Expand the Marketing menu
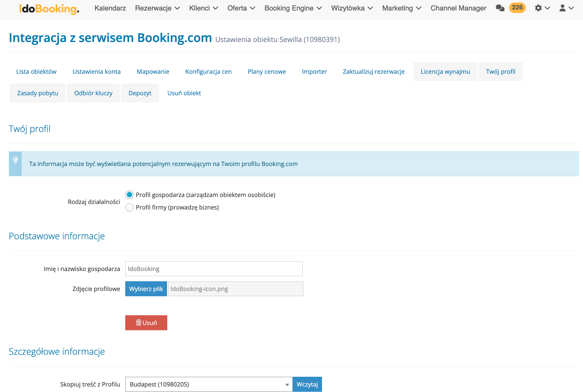Screen dimensions: 583x392 point(401,8)
